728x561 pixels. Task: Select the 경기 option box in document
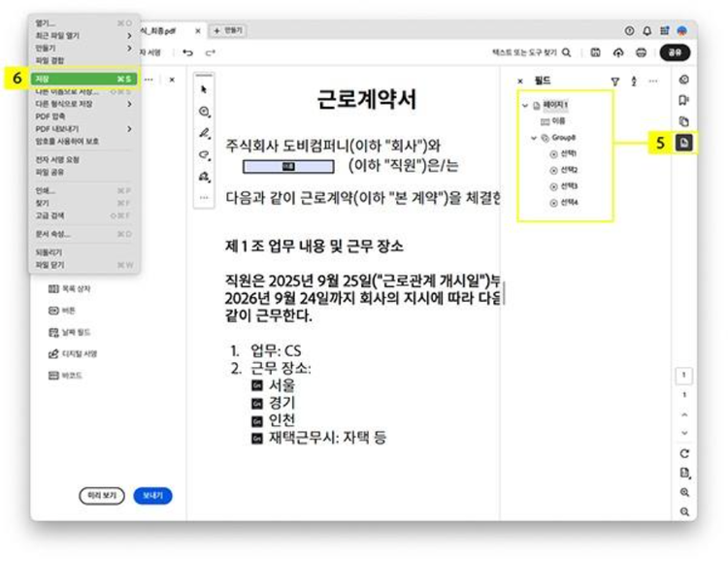point(257,404)
